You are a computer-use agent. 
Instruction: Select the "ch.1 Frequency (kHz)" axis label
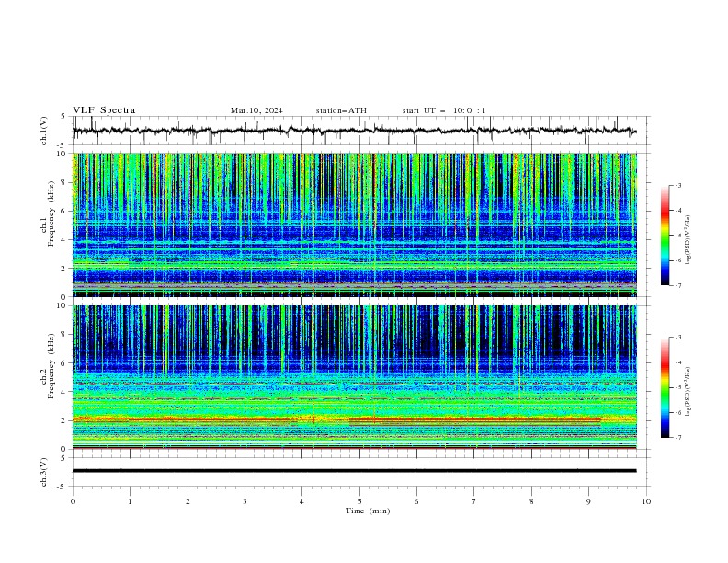click(x=48, y=213)
